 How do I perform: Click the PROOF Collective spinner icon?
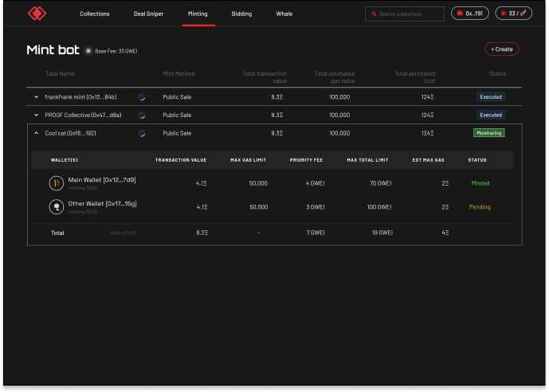click(x=141, y=115)
